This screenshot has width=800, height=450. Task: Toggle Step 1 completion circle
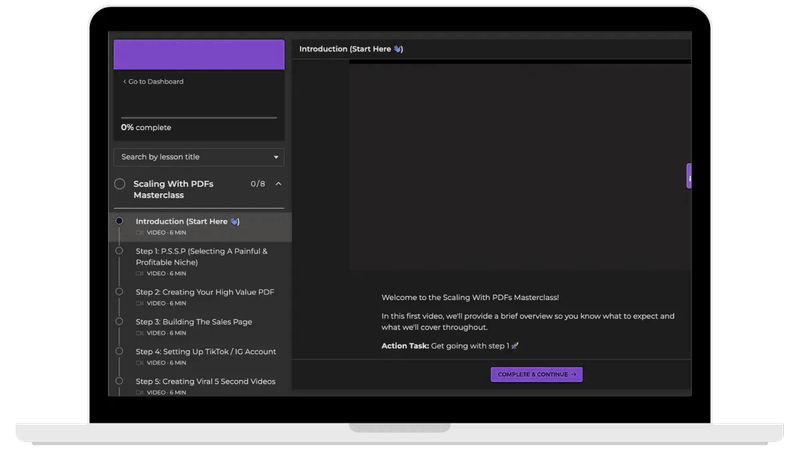coord(119,251)
